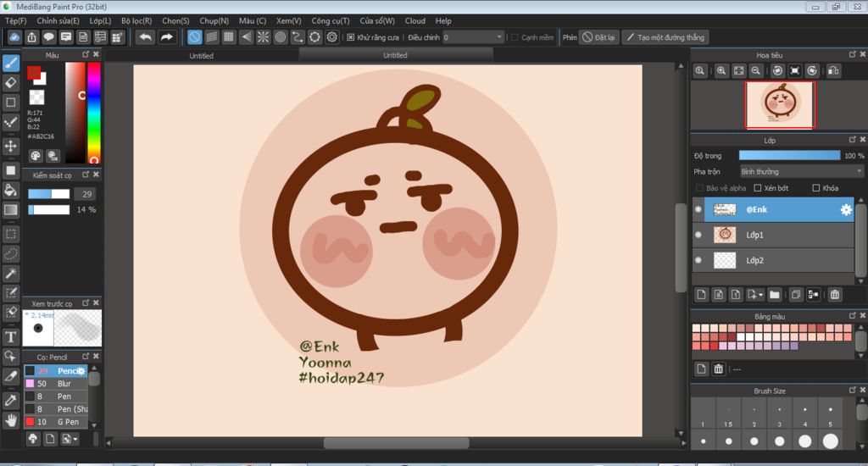Create a new layer in Layer panel
868x466 pixels.
click(x=701, y=295)
